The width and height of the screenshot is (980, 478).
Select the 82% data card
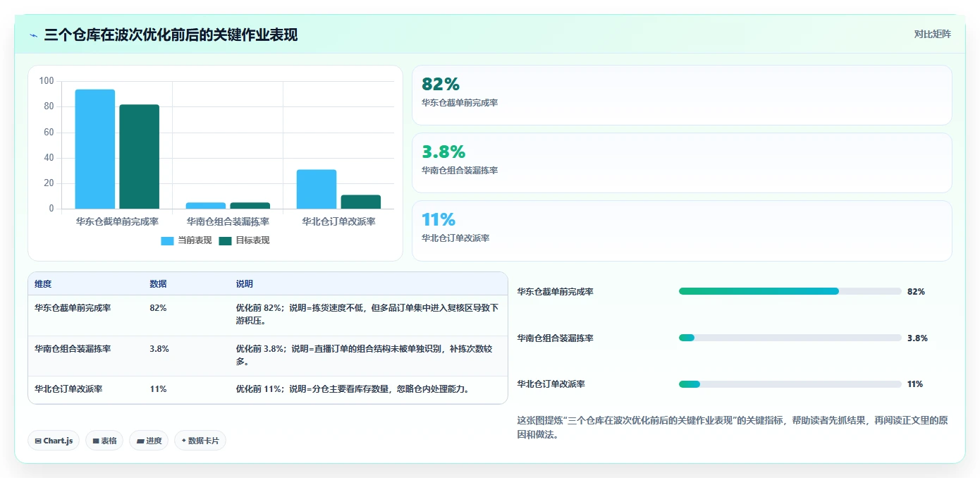pyautogui.click(x=682, y=95)
